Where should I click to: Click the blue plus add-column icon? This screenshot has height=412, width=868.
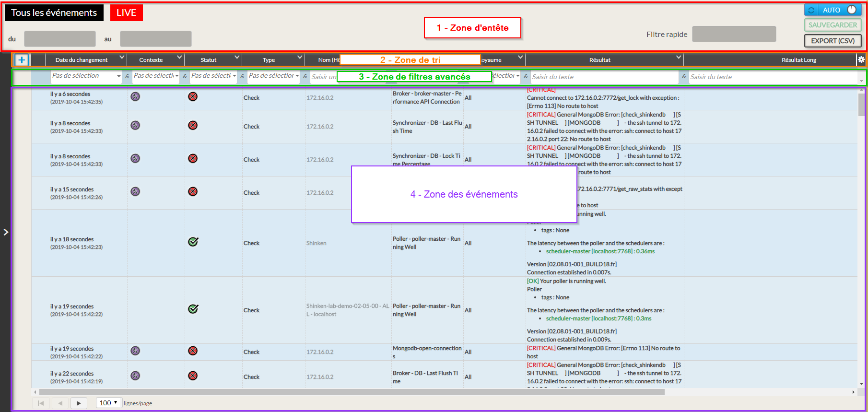click(x=22, y=60)
